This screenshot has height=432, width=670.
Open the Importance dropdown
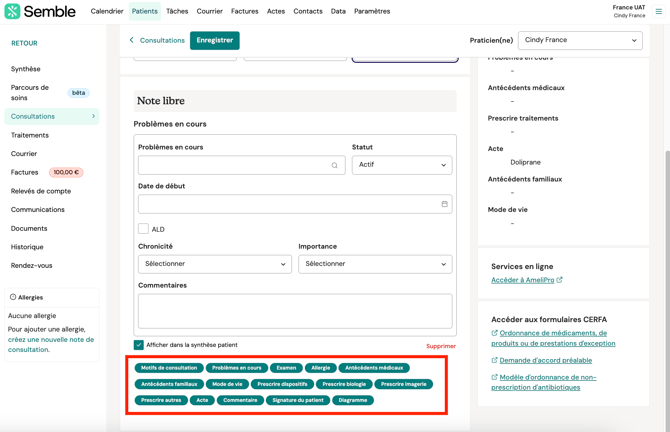(x=375, y=264)
